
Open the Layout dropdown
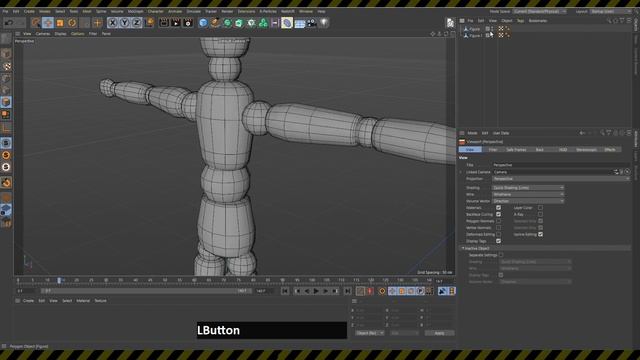[611, 11]
